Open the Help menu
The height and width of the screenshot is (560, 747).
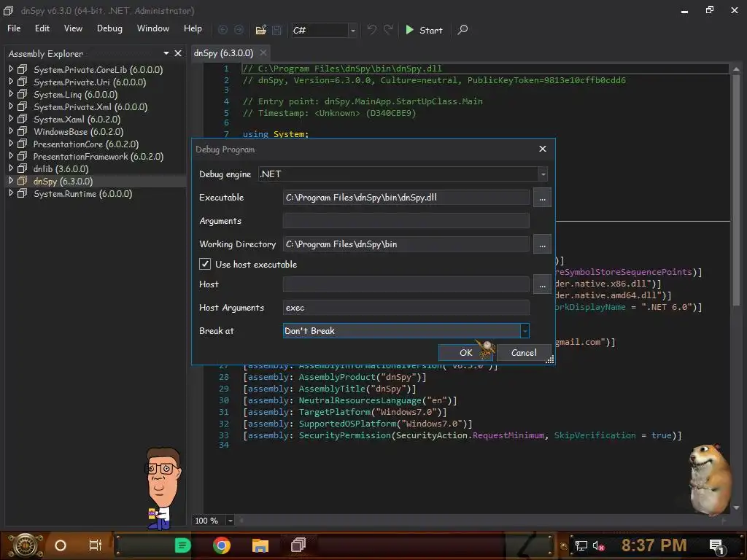[x=193, y=28]
